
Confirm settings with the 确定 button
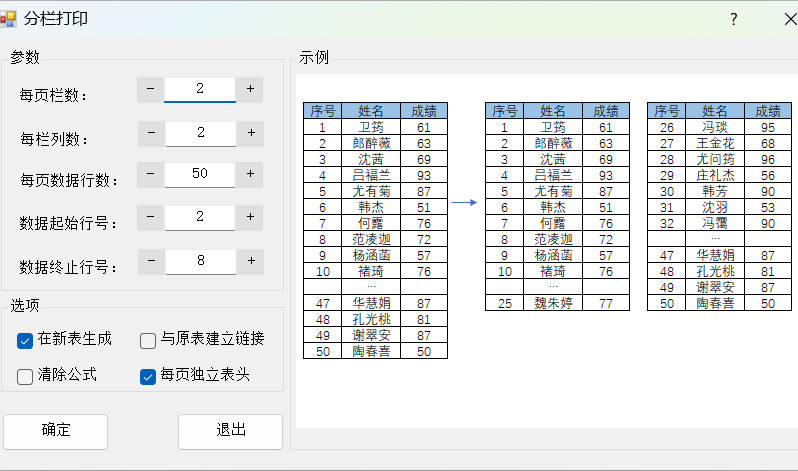coord(56,431)
